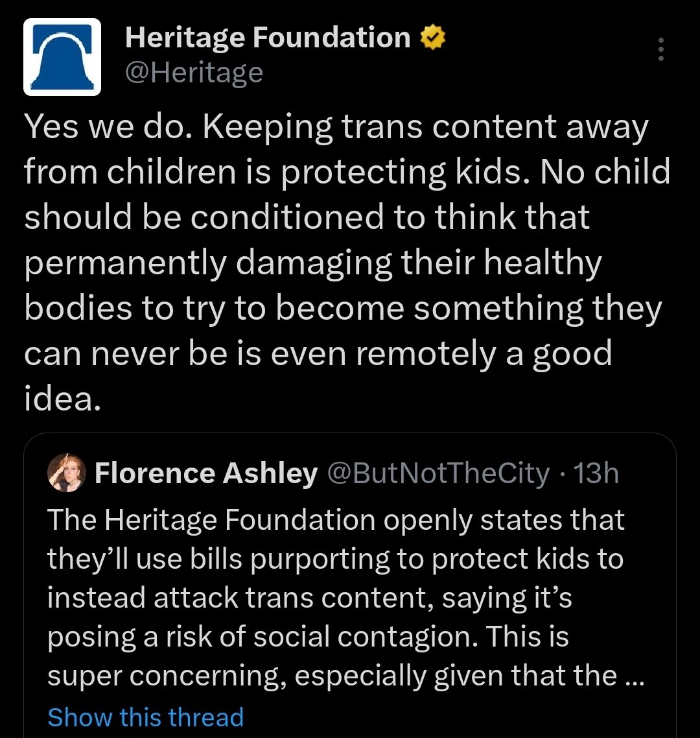700x738 pixels.
Task: Click empty space right of Show this thread
Action: (x=454, y=717)
